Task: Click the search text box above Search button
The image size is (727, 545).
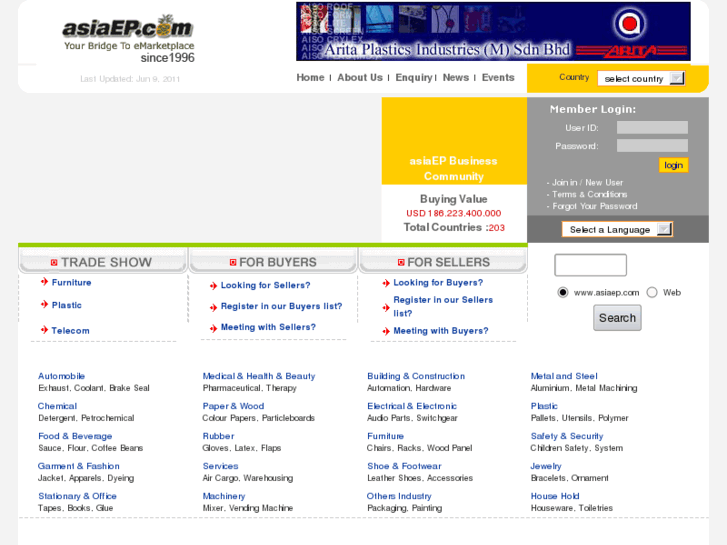Action: (x=590, y=265)
